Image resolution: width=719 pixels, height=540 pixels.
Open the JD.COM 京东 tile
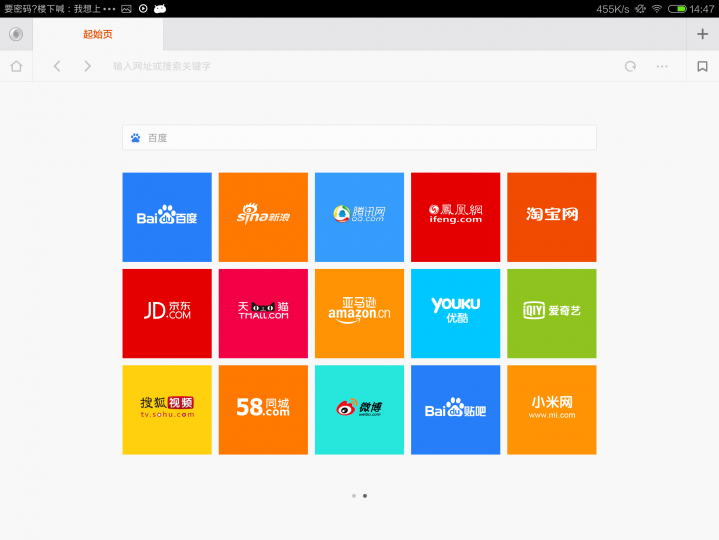click(x=167, y=314)
